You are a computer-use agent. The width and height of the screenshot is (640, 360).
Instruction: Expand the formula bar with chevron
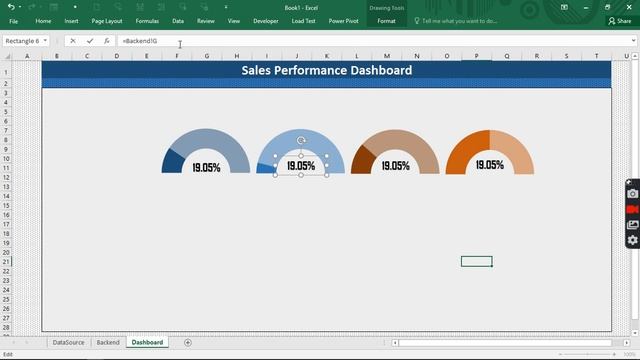click(633, 41)
